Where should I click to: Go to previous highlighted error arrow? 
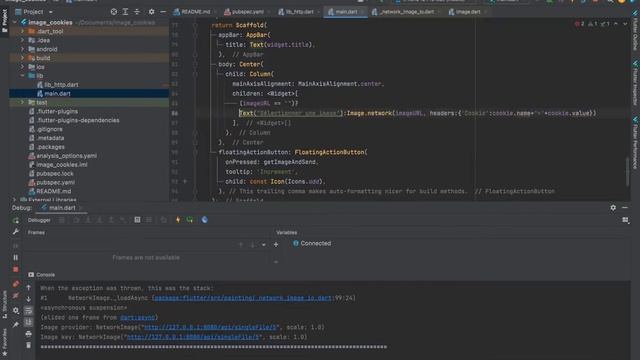pyautogui.click(x=616, y=24)
